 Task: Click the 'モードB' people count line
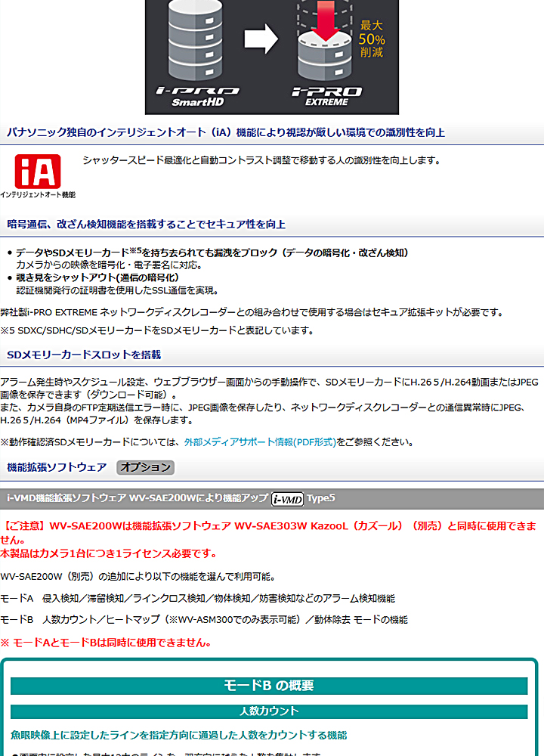(x=204, y=620)
